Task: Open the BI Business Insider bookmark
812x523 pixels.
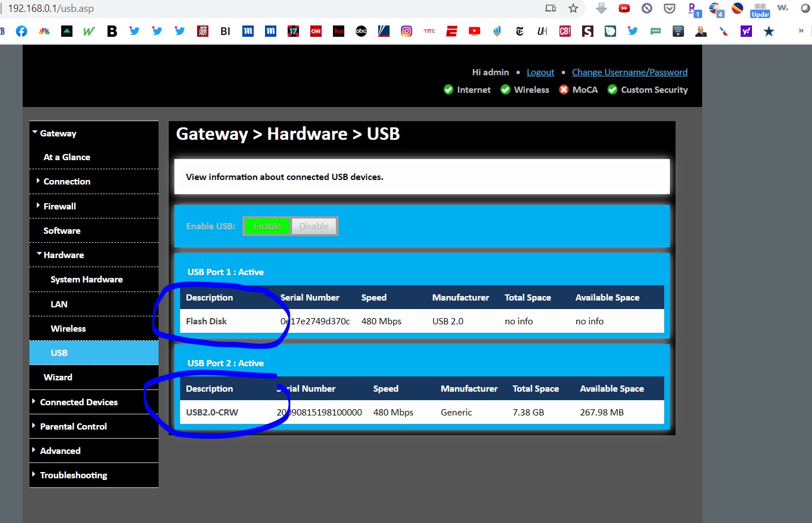Action: pyautogui.click(x=225, y=31)
